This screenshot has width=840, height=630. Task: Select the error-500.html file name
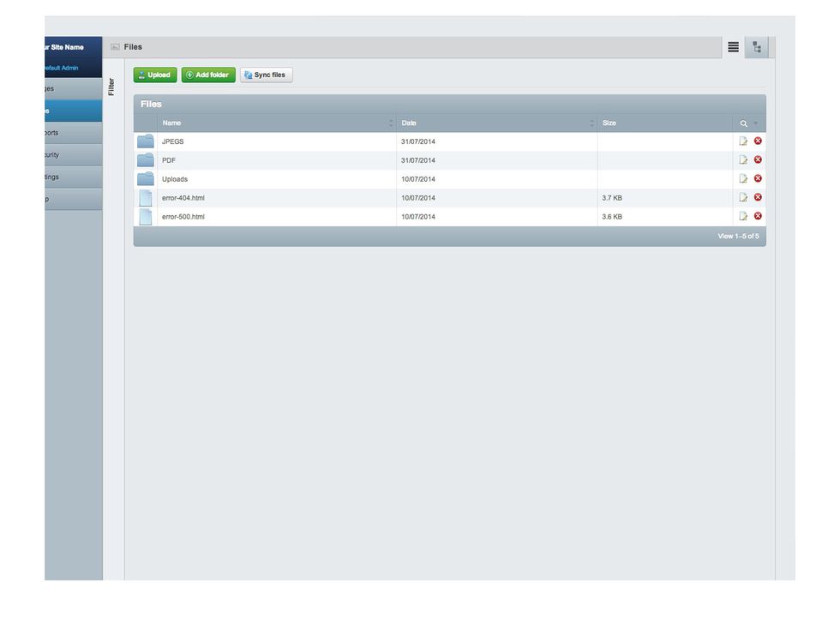coord(183,216)
